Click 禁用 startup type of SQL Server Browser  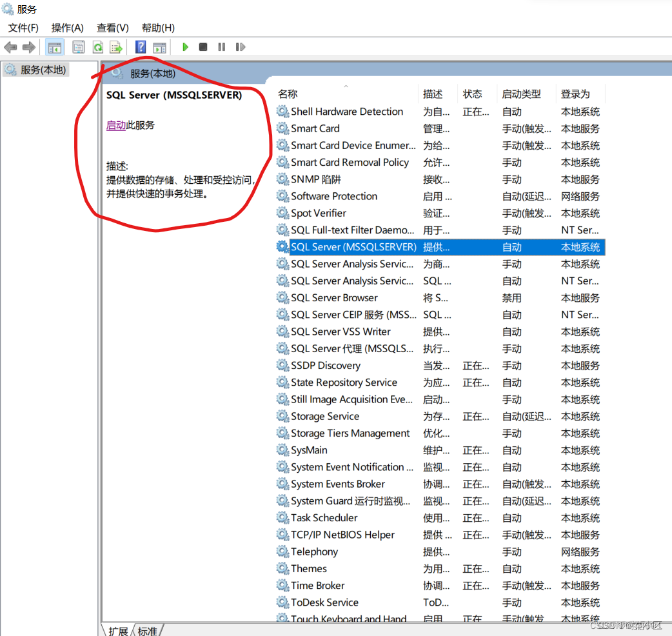click(x=511, y=298)
